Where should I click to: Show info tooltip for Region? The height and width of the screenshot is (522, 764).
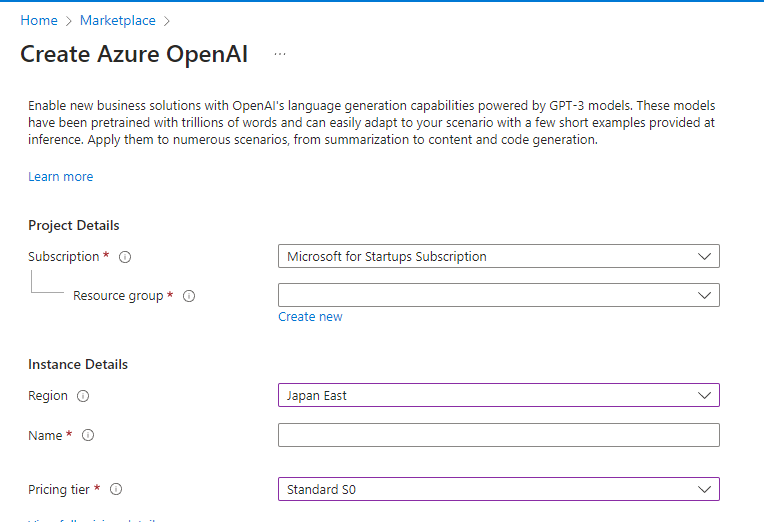click(x=83, y=396)
